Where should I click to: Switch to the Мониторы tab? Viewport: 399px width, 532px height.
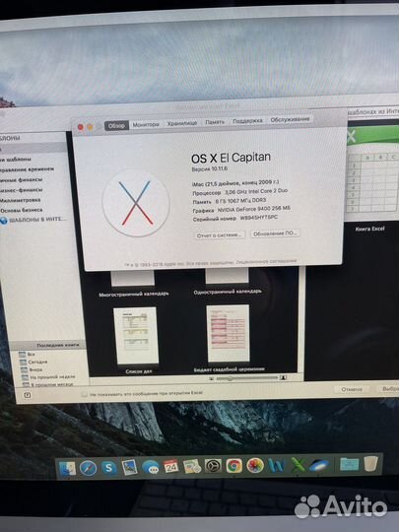(146, 124)
